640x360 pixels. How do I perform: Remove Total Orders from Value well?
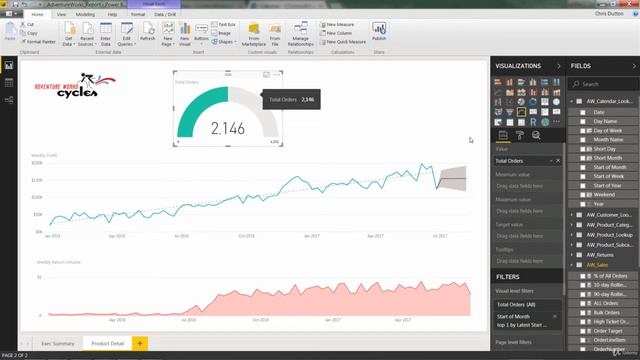[558, 161]
